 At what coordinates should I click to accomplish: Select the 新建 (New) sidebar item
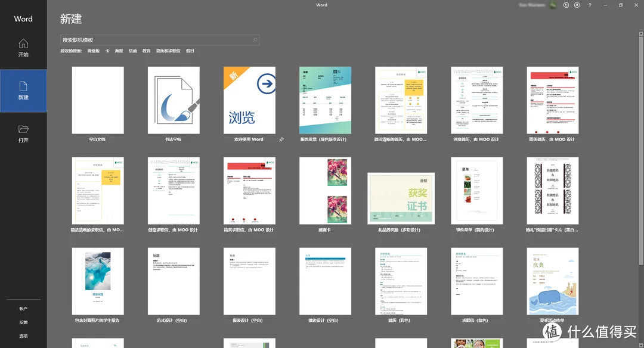(x=23, y=91)
